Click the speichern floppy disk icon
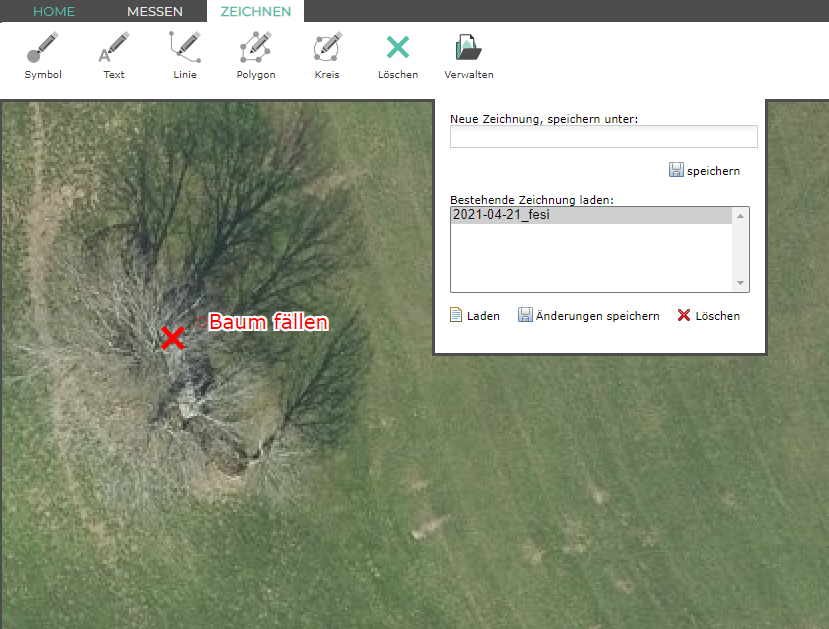 click(x=676, y=170)
